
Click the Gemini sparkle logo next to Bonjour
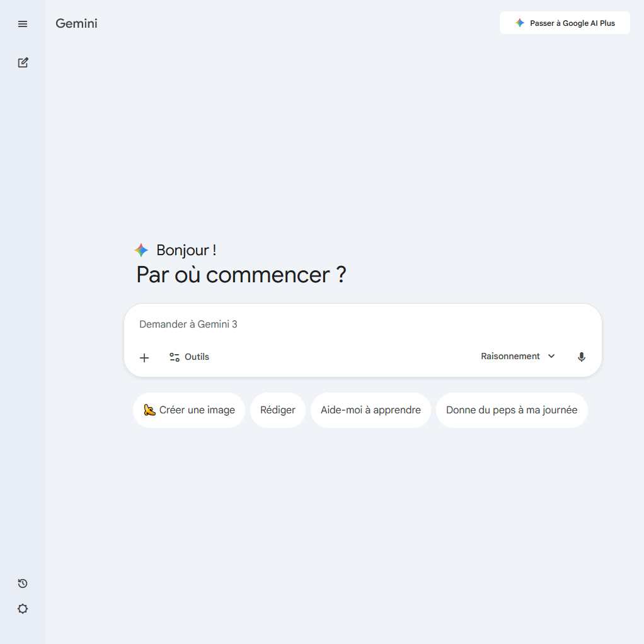141,250
